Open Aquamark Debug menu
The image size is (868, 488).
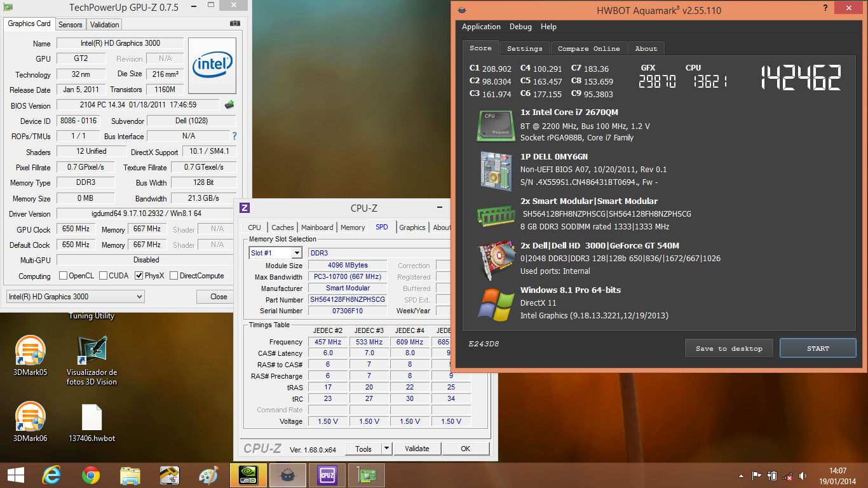tap(520, 27)
